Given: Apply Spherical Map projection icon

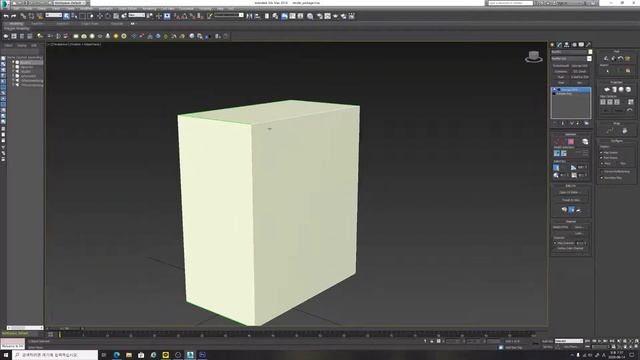Looking at the screenshot, I should [x=621, y=89].
